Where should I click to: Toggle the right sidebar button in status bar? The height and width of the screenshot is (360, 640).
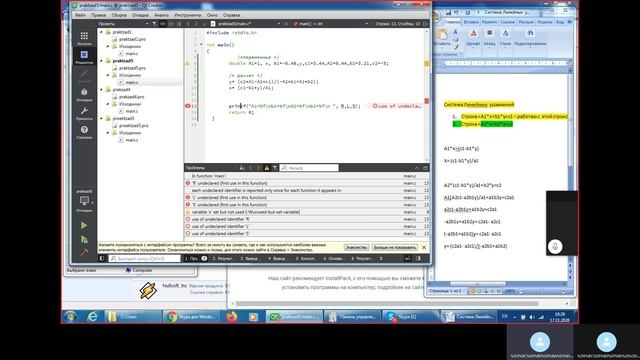pyautogui.click(x=418, y=258)
